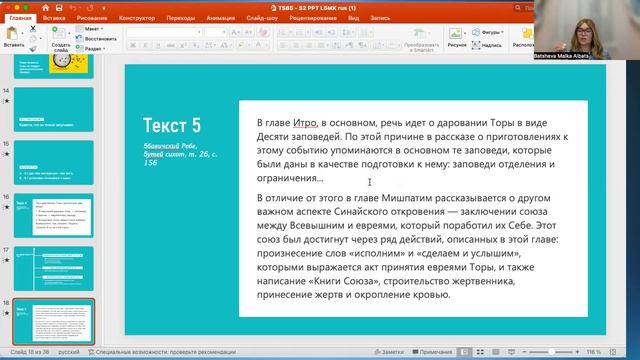Switch to the Главная tab
640x360 pixels.
click(20, 18)
